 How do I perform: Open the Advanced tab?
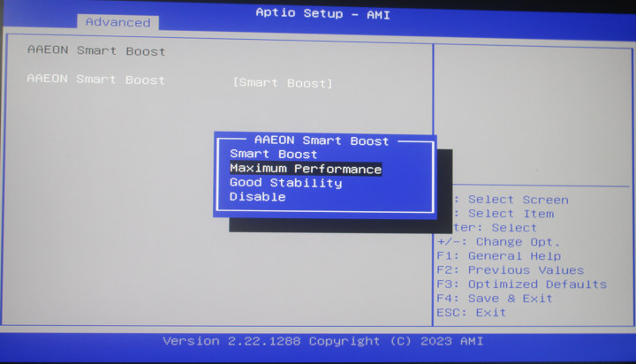coord(118,22)
